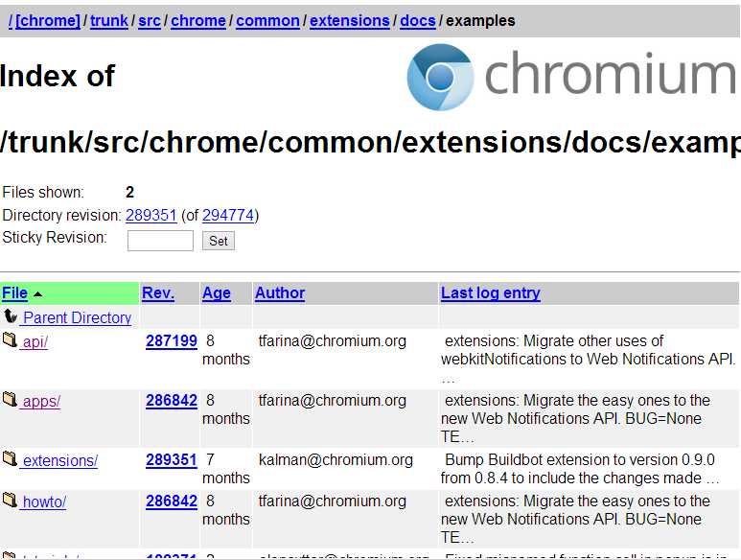Open directory revision 289351 link
Image resolution: width=741 pixels, height=560 pixels.
(151, 216)
